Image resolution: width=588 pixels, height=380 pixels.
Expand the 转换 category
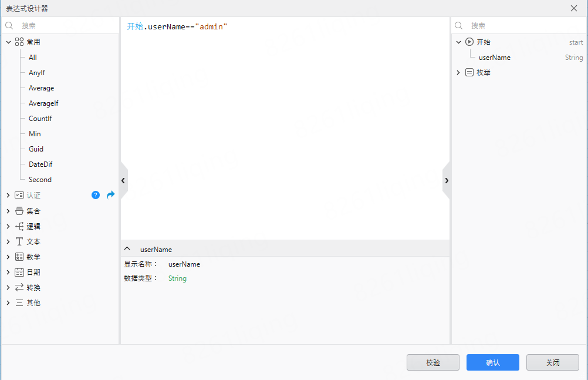pos(8,288)
